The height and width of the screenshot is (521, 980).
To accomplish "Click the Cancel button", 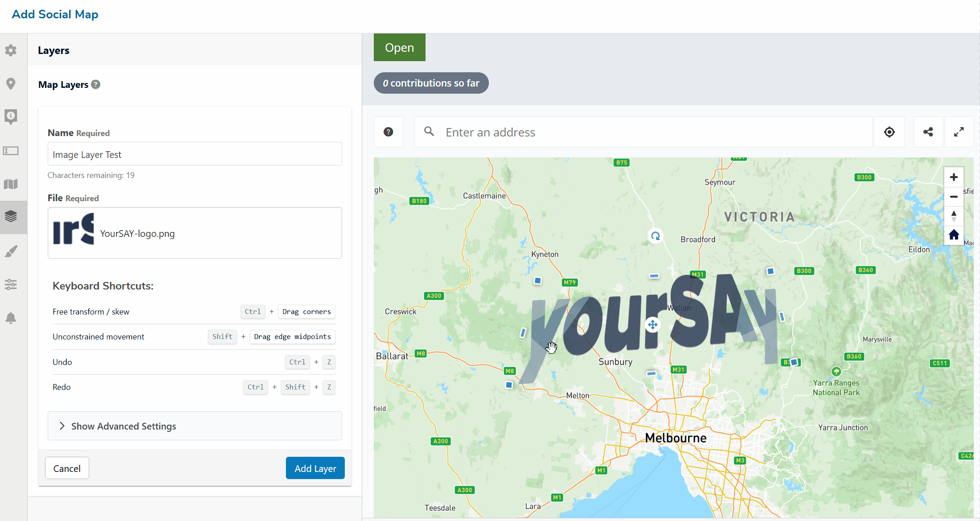I will point(67,468).
